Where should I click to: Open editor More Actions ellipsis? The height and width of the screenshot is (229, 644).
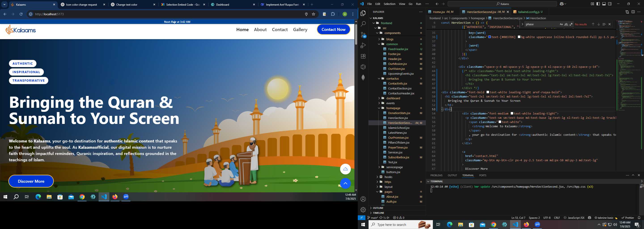click(x=639, y=12)
